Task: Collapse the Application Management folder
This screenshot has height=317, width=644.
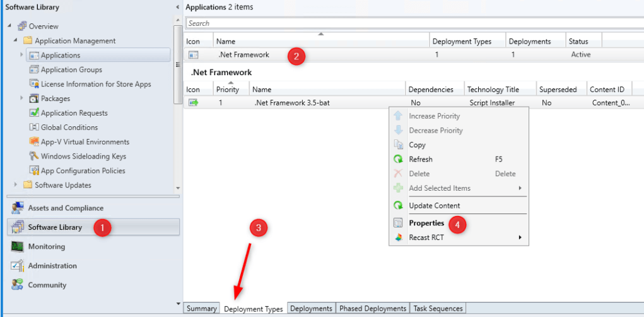Action: 16,41
